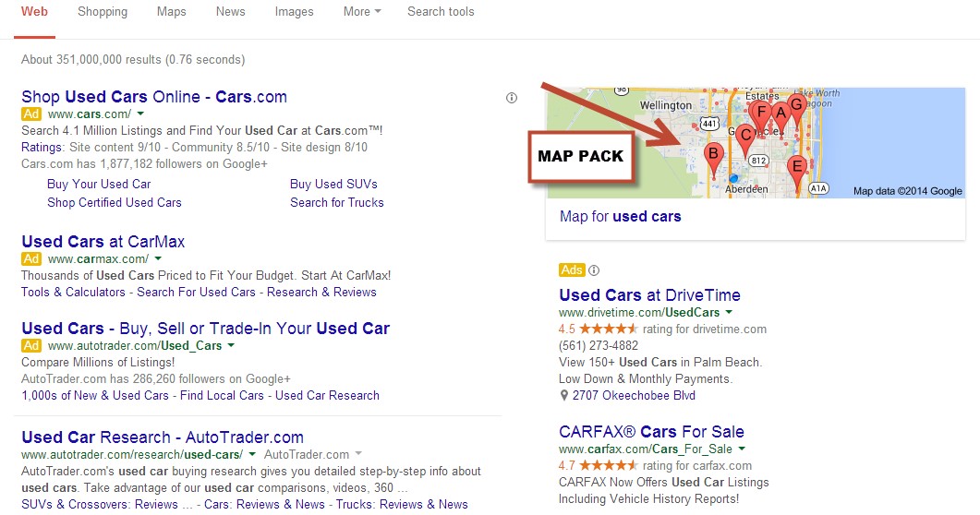The height and width of the screenshot is (515, 980).
Task: Click 1,000s of New & Used Cars link
Action: tap(95, 396)
